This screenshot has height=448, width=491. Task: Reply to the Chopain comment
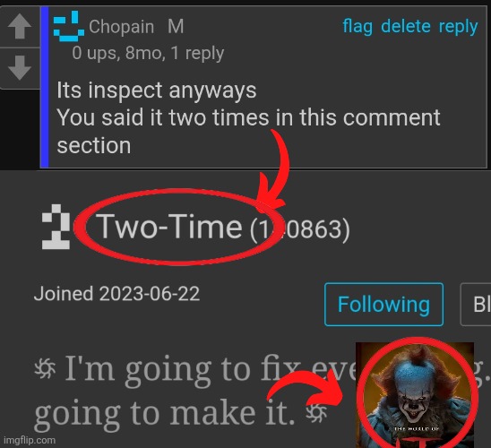pyautogui.click(x=459, y=27)
